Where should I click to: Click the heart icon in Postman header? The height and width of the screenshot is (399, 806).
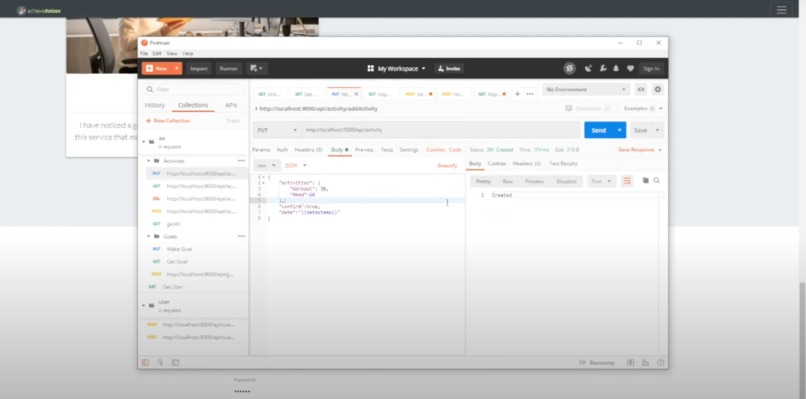630,68
